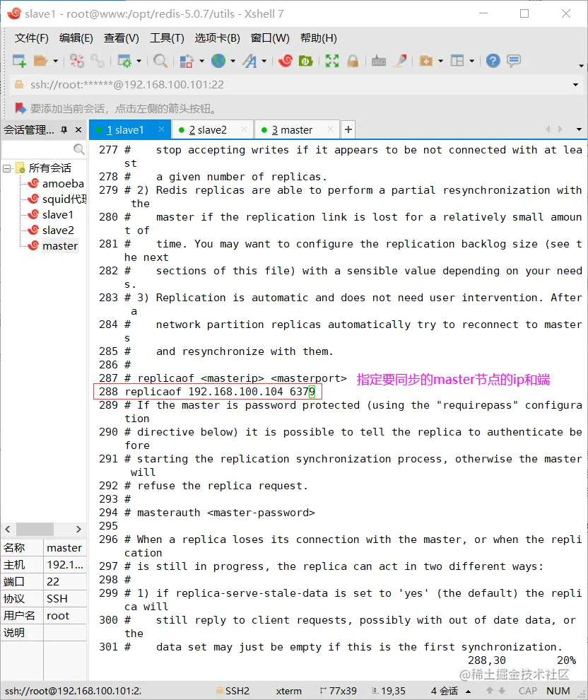Open 选项卡(B) menu
The width and height of the screenshot is (588, 700).
217,38
